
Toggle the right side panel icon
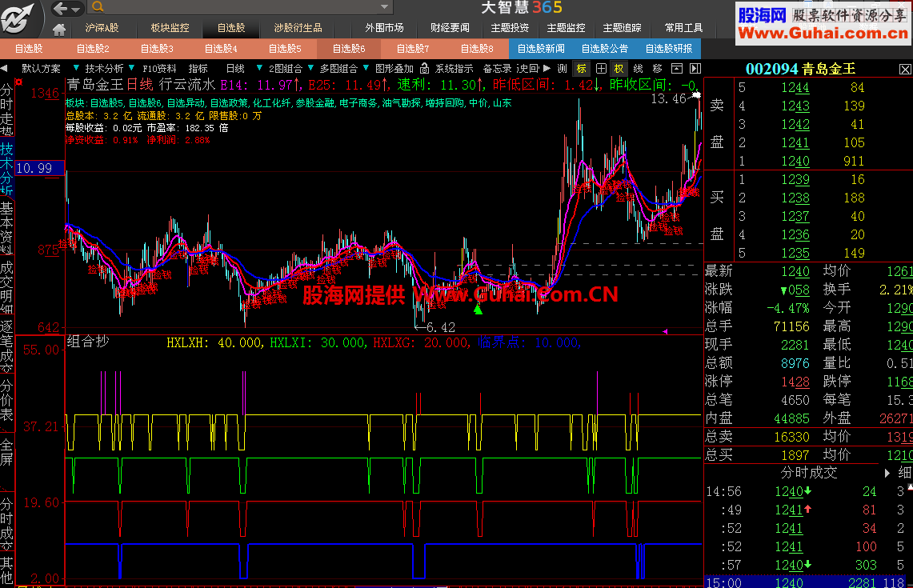point(695,69)
